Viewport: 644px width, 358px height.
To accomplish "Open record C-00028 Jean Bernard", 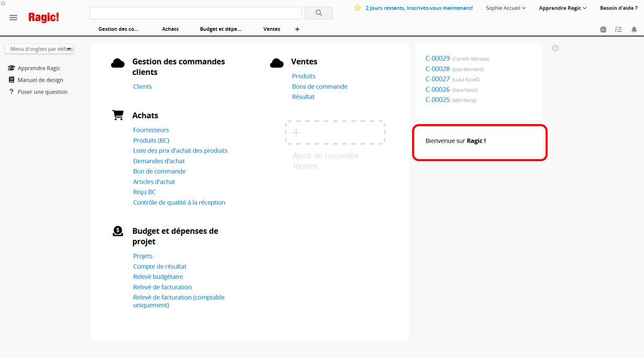I will (x=438, y=69).
